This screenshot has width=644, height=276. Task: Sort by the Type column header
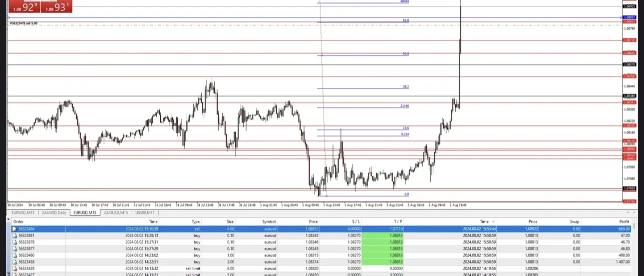(x=196, y=221)
